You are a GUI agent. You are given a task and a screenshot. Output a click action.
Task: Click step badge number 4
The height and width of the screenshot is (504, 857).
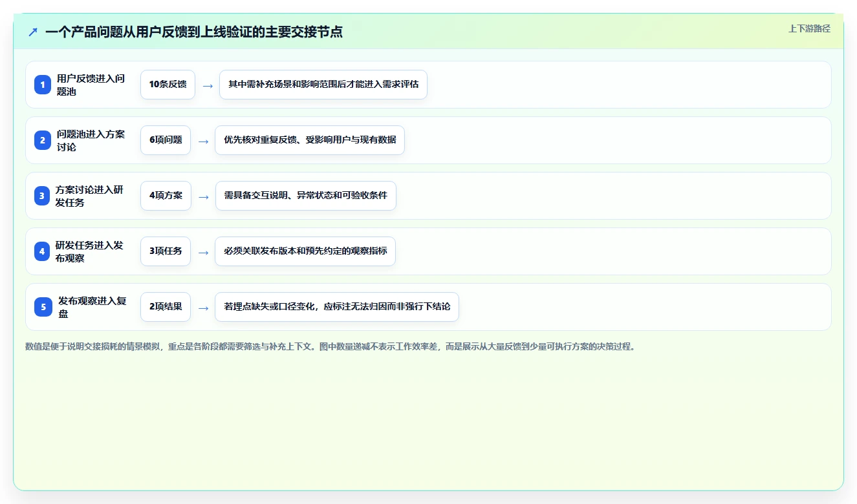[42, 251]
